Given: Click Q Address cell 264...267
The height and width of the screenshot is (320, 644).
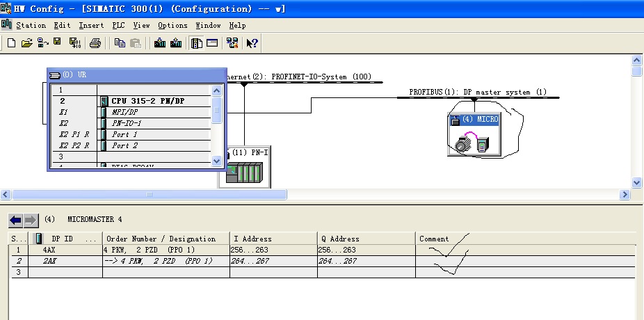Looking at the screenshot, I should (x=367, y=261).
